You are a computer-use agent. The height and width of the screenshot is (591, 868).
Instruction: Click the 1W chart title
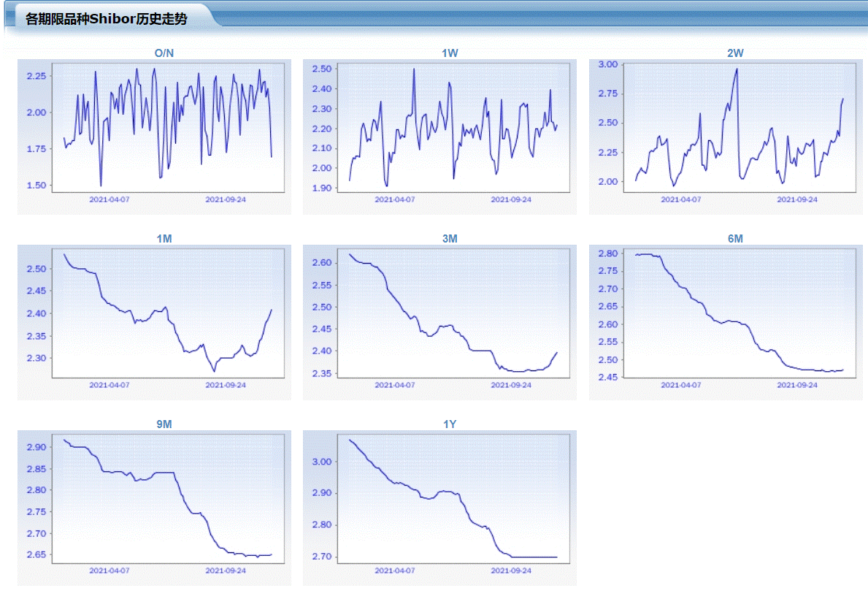(450, 53)
